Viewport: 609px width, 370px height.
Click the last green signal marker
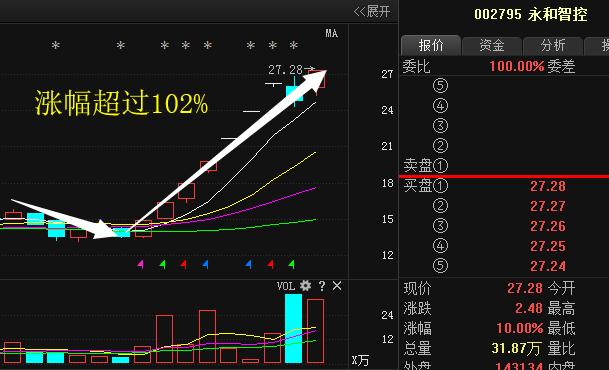292,264
